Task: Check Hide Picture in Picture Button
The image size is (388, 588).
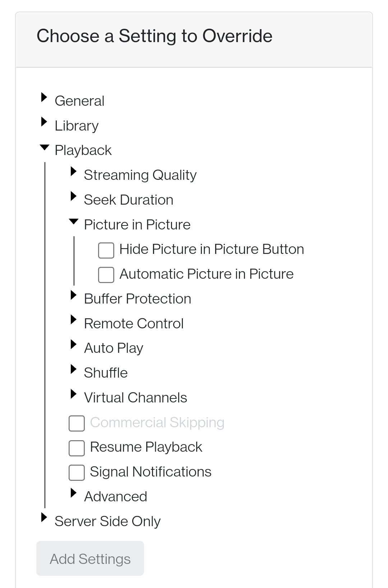Action: (x=106, y=250)
